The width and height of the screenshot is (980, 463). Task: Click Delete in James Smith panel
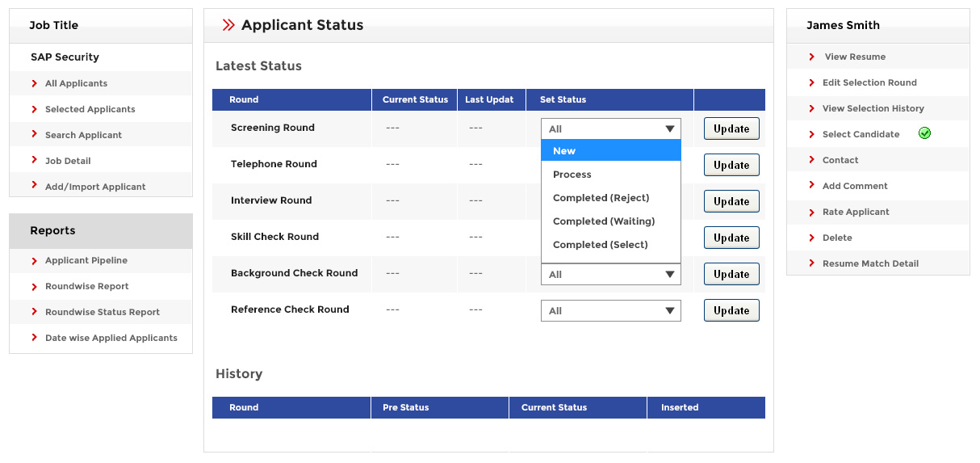click(837, 238)
